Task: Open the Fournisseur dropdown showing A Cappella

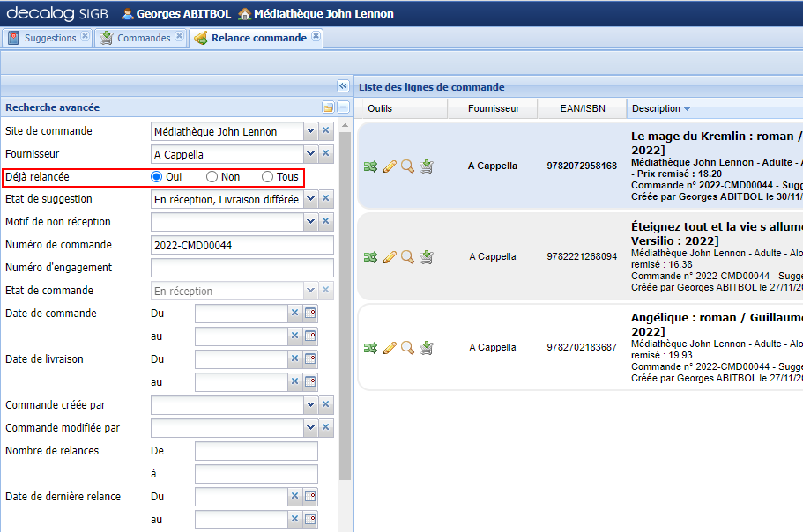Action: [x=310, y=153]
